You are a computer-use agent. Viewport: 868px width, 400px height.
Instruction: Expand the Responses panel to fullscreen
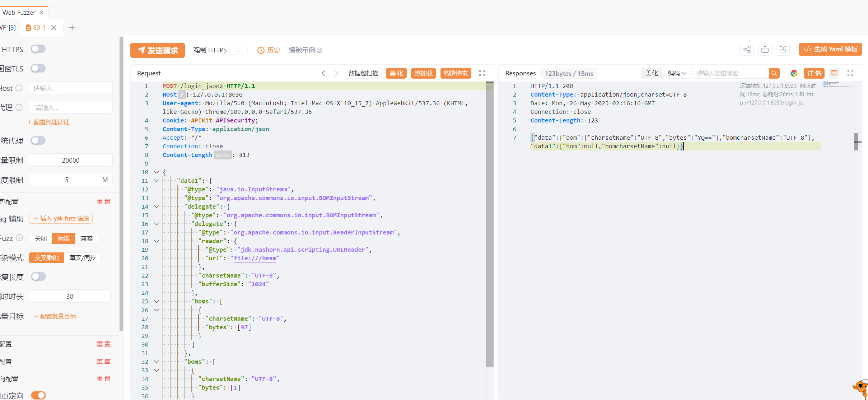pyautogui.click(x=850, y=73)
